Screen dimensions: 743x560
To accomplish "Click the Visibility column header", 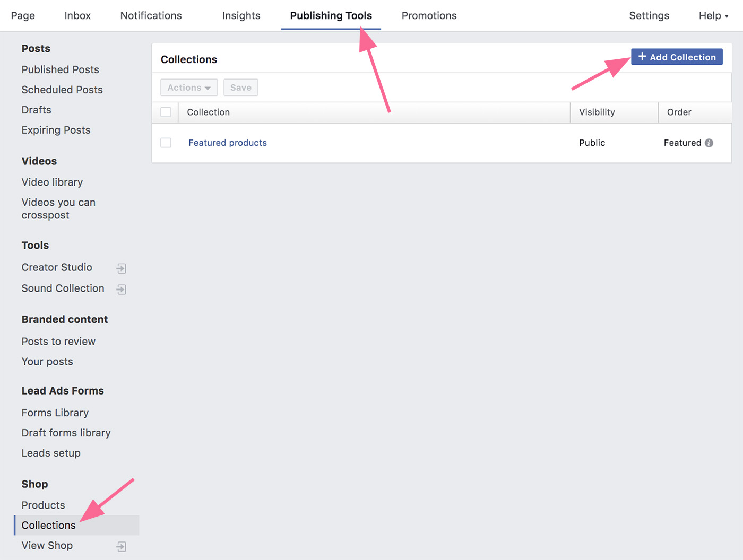I will tap(597, 112).
